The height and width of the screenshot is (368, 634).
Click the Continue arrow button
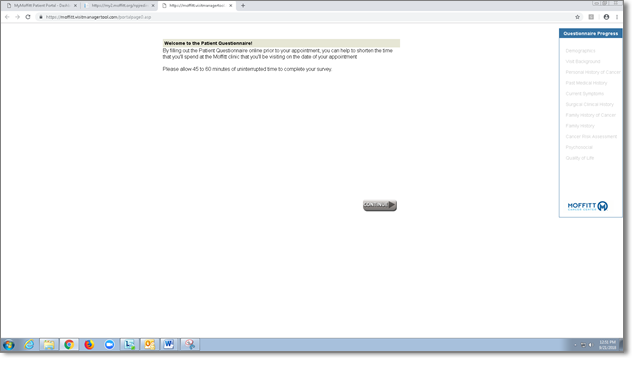pyautogui.click(x=379, y=205)
